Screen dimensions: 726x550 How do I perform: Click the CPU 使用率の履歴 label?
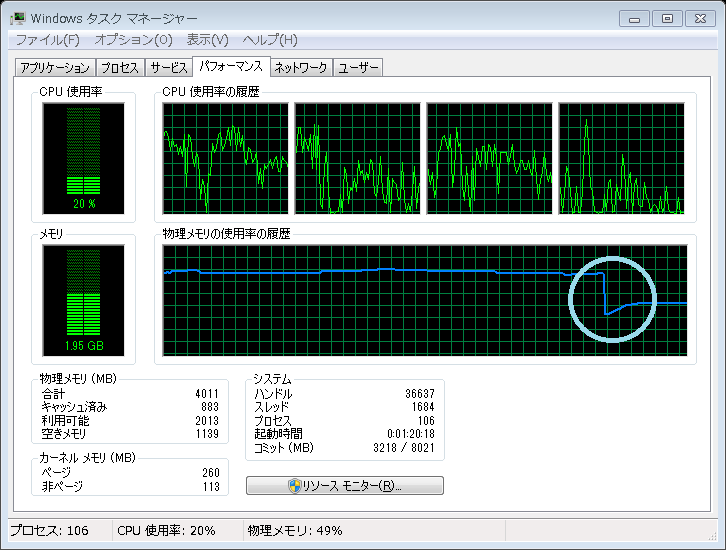click(x=211, y=92)
